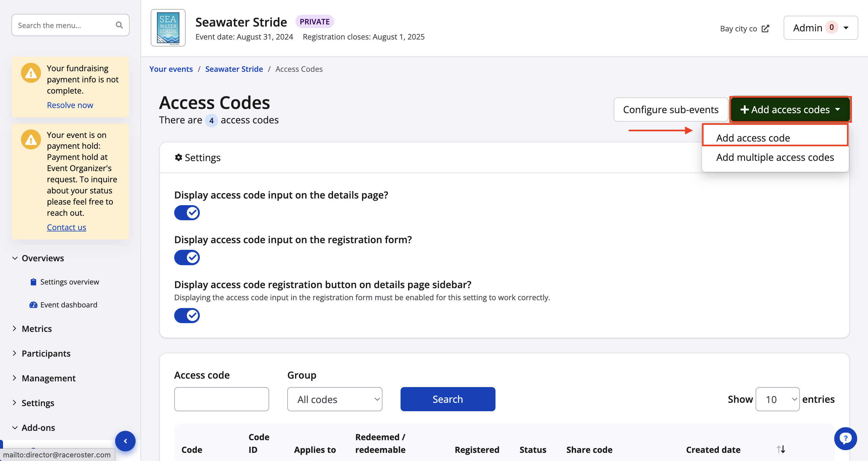
Task: Disable registration button on details page sidebar
Action: click(187, 316)
